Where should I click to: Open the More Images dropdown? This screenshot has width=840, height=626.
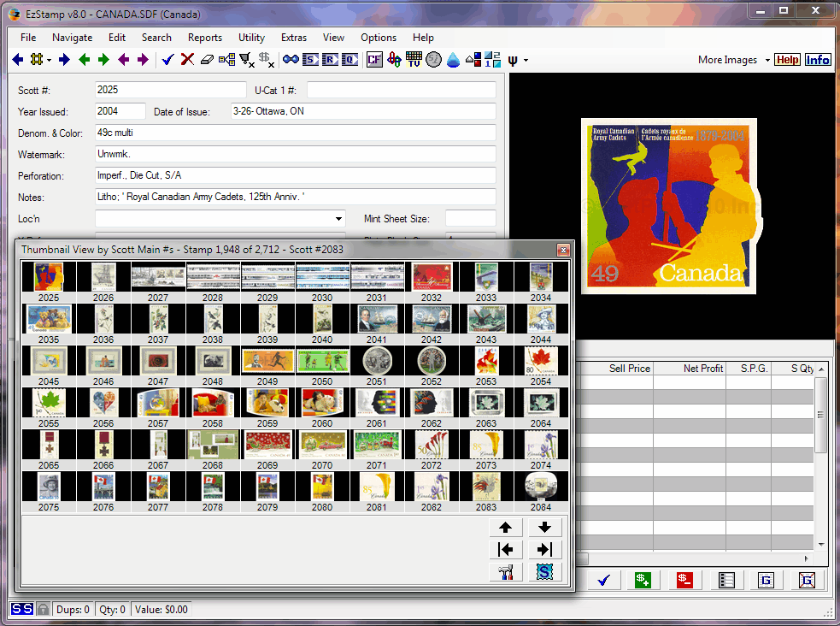click(767, 60)
